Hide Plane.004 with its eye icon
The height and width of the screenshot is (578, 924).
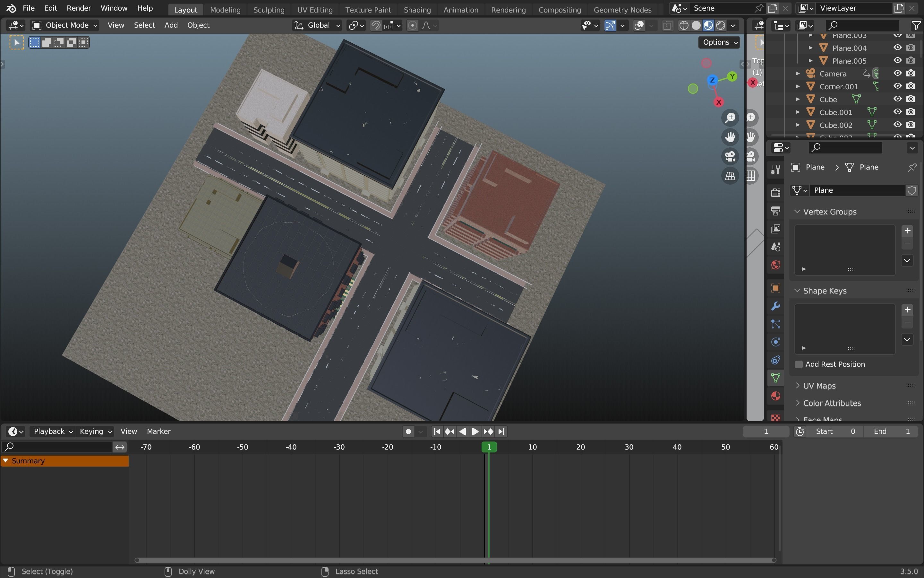tap(898, 48)
